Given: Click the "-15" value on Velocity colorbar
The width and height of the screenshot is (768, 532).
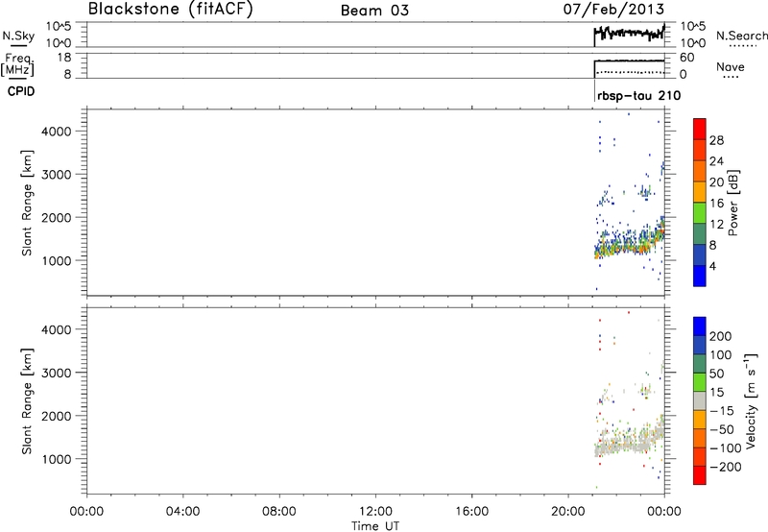Looking at the screenshot, I should pos(722,411).
